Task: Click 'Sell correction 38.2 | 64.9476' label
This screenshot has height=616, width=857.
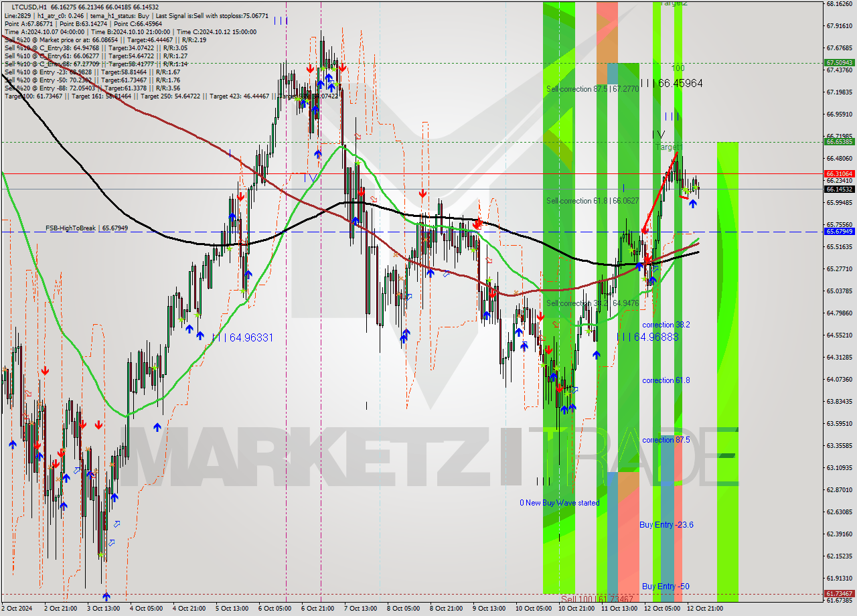Action: click(593, 303)
